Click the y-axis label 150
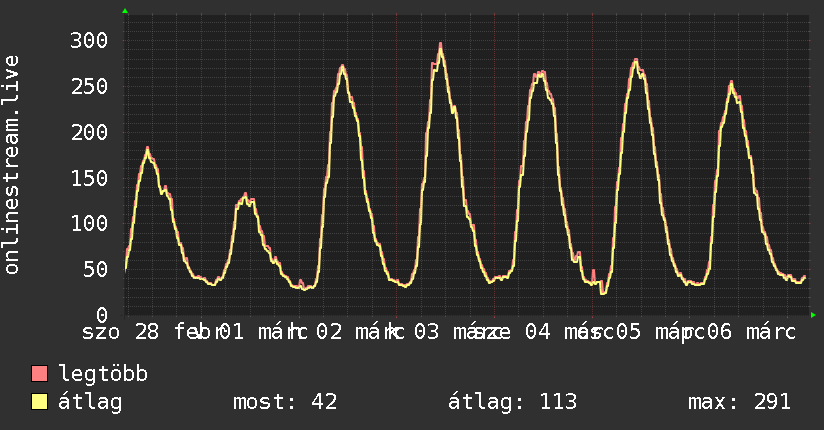The image size is (824, 430). (x=89, y=178)
